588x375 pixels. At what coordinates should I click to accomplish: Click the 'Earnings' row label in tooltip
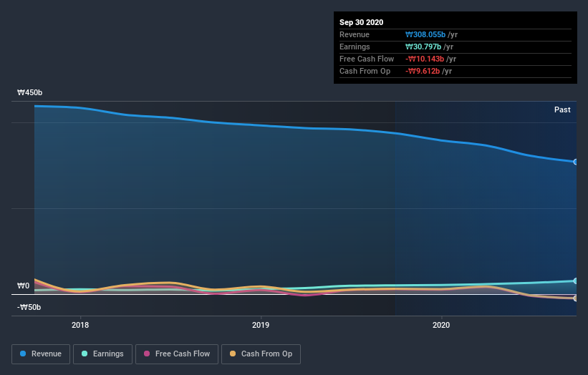355,47
